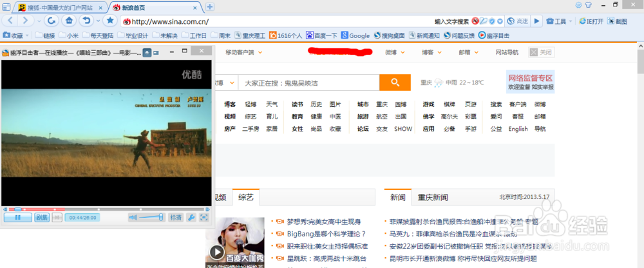Reload the page with the refresh icon
The height and width of the screenshot is (268, 644).
[x=52, y=21]
